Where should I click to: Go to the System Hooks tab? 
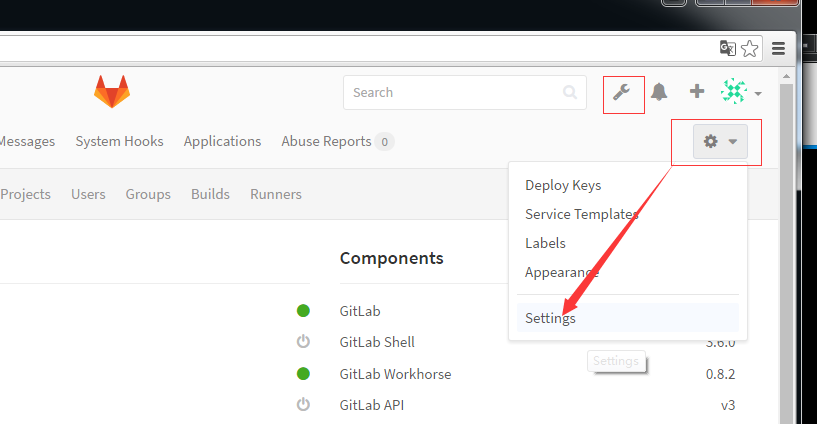[x=119, y=141]
